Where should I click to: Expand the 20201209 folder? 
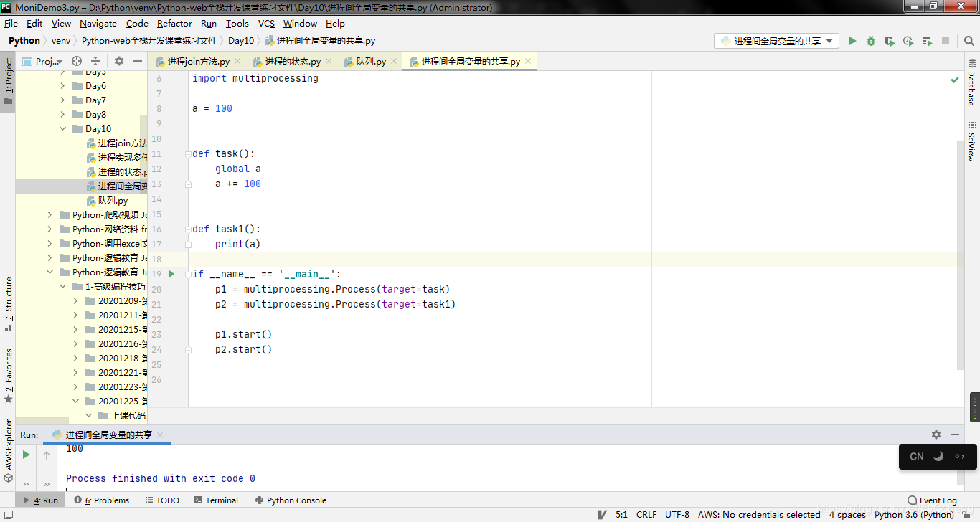76,301
